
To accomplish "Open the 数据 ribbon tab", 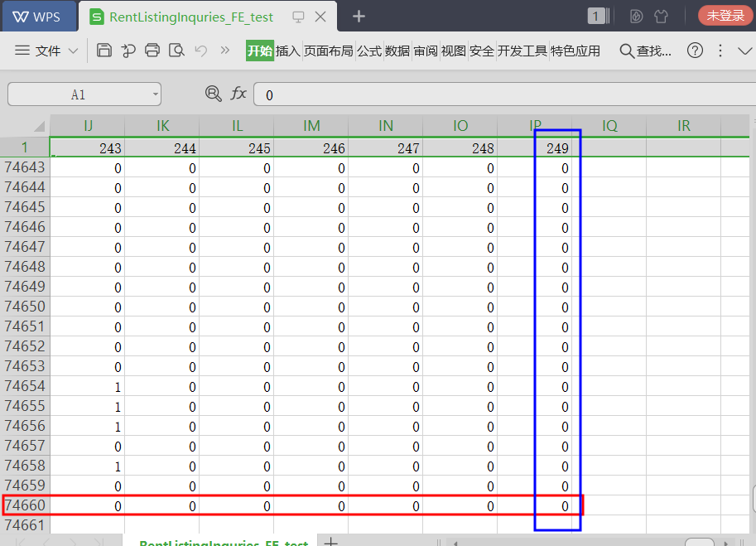I will (397, 51).
